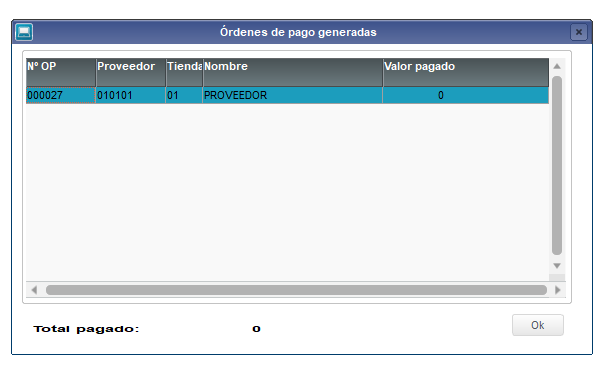Image resolution: width=597 pixels, height=369 pixels.
Task: Click the Total pagado label
Action: tap(86, 329)
